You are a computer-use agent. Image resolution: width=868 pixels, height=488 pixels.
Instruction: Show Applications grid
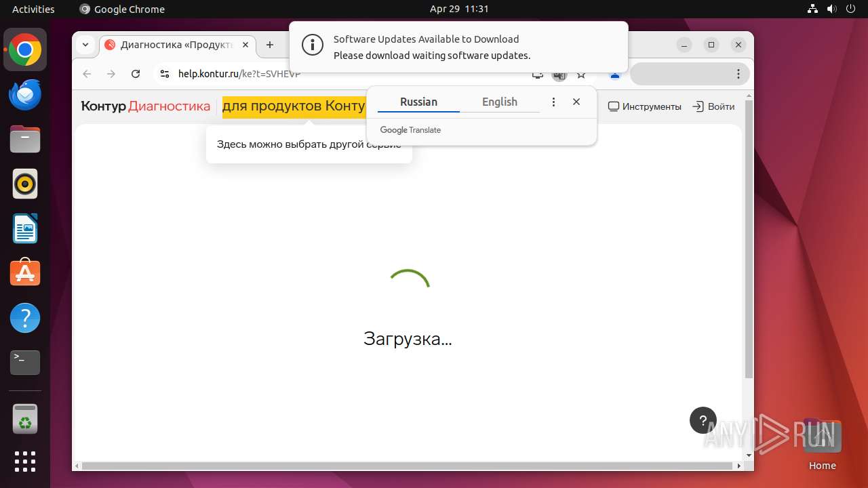click(x=25, y=462)
